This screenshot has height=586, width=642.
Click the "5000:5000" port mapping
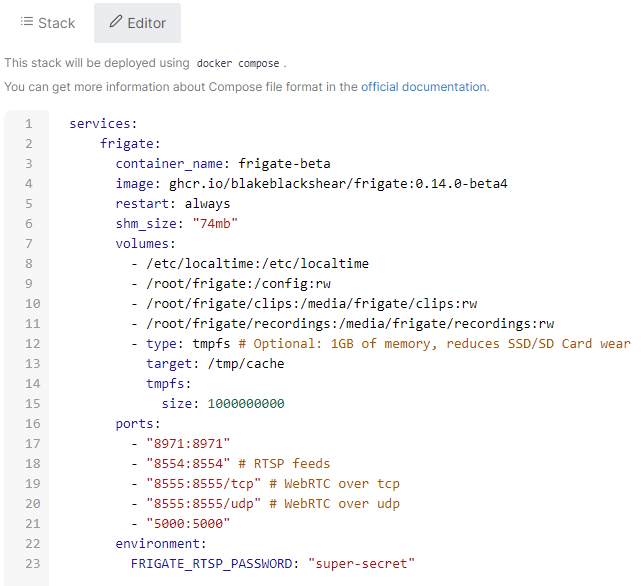[x=188, y=524]
